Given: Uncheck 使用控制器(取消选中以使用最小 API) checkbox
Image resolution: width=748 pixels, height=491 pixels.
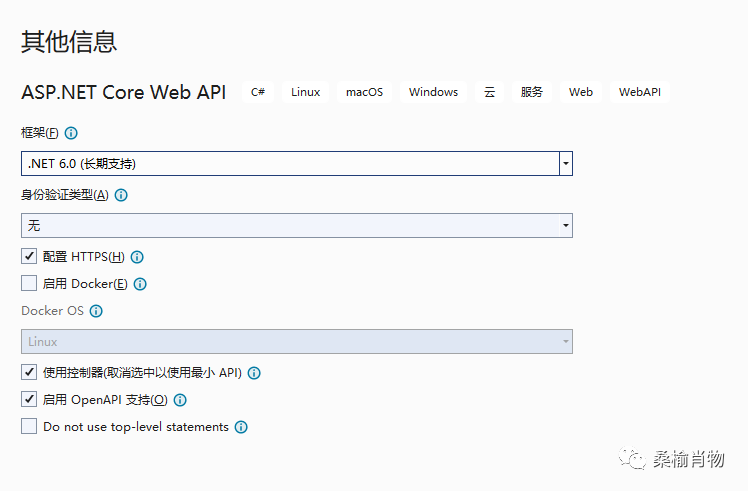Looking at the screenshot, I should 29,372.
